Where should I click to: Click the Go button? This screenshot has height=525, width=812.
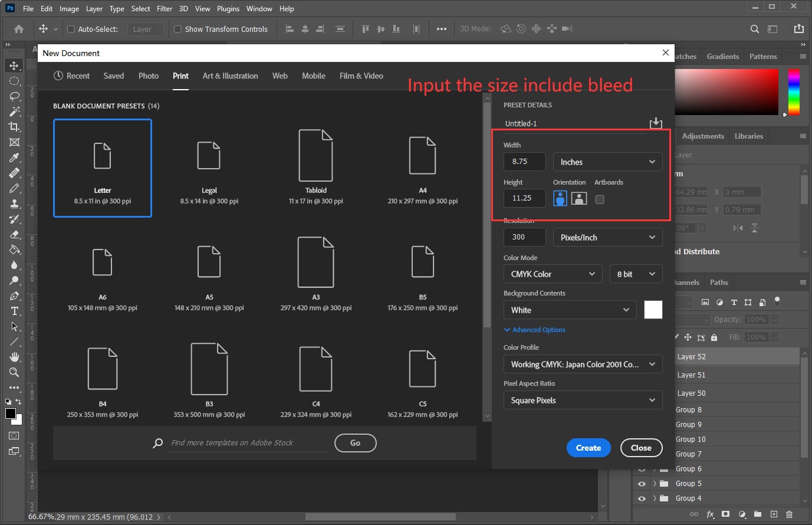coord(355,443)
